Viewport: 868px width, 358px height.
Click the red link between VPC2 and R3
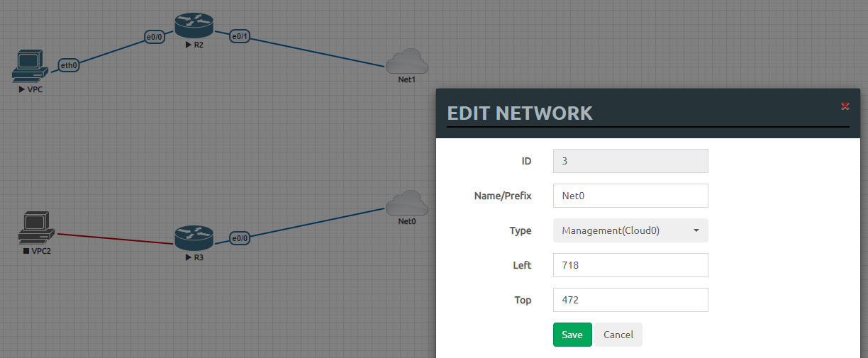115,239
